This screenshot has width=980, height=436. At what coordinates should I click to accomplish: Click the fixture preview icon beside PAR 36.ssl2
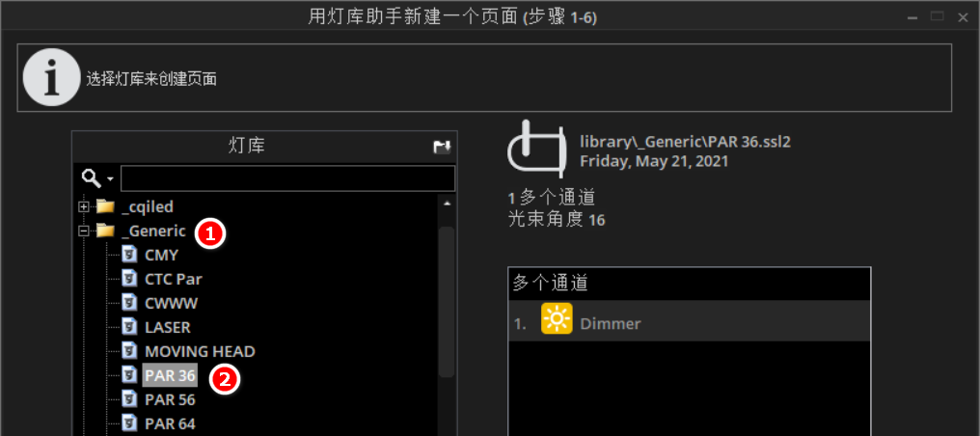[537, 148]
